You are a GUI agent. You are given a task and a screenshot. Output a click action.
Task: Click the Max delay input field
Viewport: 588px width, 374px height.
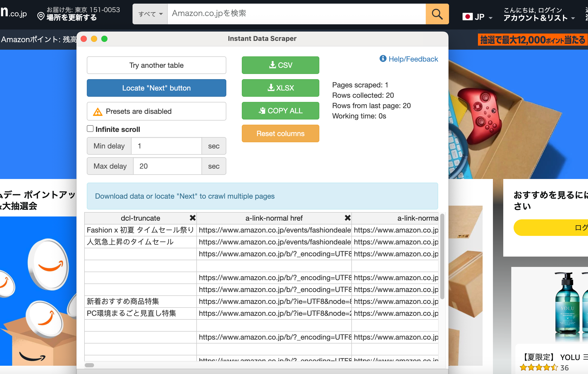click(167, 166)
